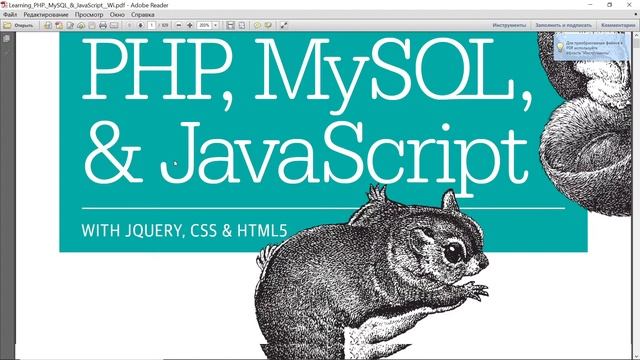Open the zoom level dropdown arrow
The width and height of the screenshot is (640, 360).
click(x=216, y=25)
